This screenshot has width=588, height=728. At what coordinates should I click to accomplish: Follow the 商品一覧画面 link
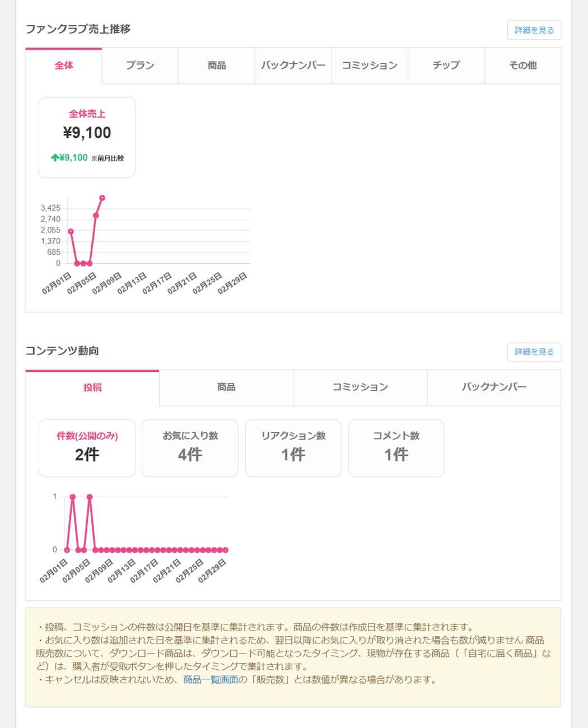tap(211, 680)
